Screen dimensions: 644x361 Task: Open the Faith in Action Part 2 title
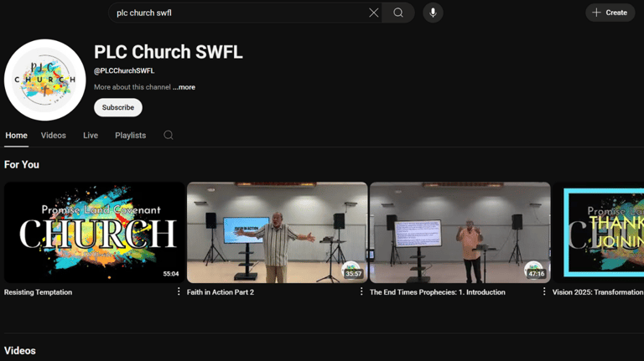point(221,292)
